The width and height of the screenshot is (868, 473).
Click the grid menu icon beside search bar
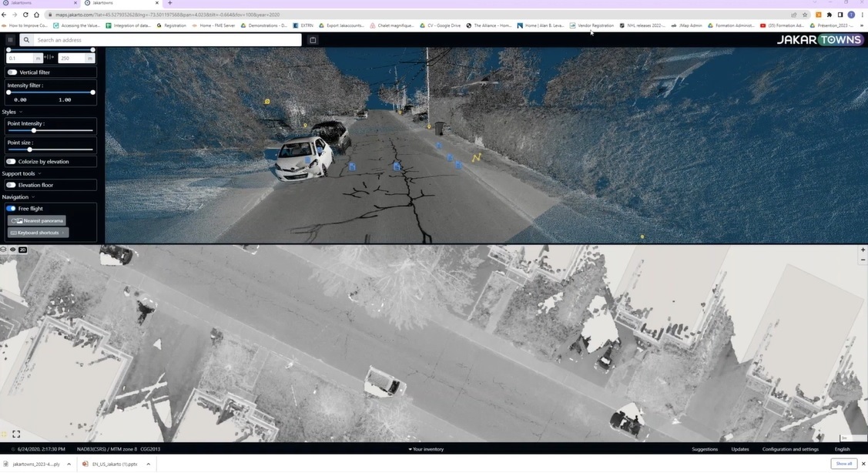tap(9, 39)
